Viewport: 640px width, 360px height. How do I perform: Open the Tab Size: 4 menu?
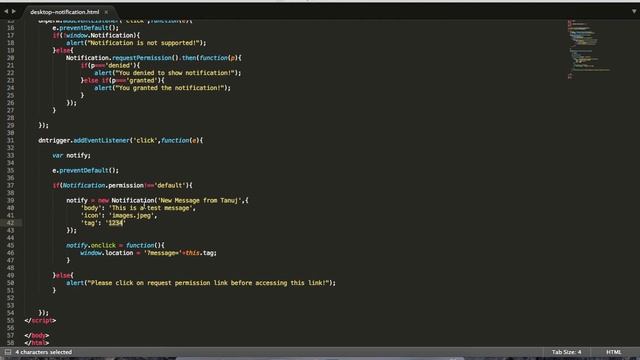pos(567,352)
